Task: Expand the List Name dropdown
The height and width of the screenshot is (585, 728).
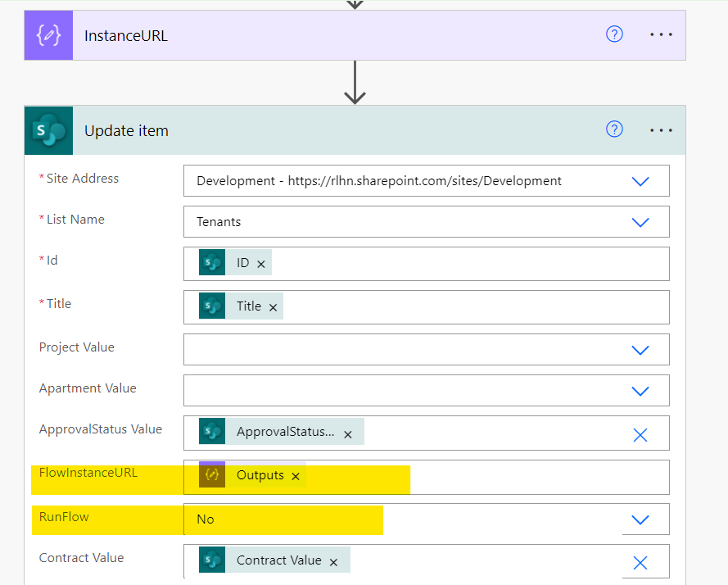Action: [x=640, y=222]
